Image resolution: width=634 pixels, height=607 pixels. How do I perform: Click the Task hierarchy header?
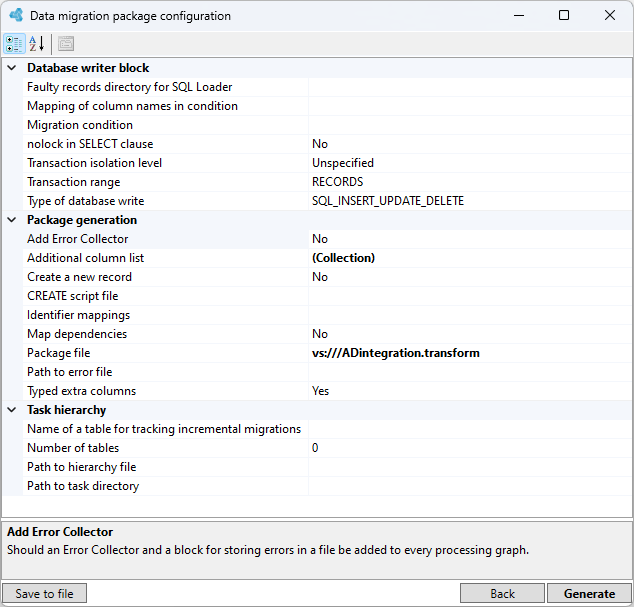(66, 410)
